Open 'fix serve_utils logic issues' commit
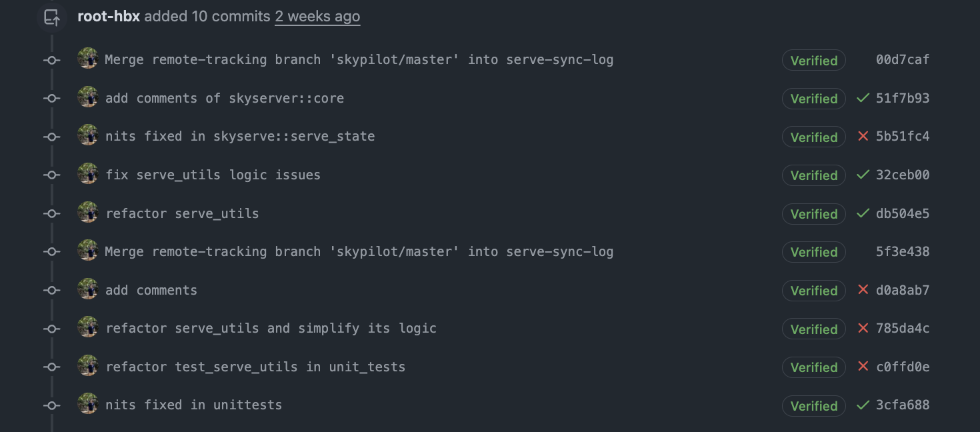The image size is (980, 432). (x=213, y=175)
